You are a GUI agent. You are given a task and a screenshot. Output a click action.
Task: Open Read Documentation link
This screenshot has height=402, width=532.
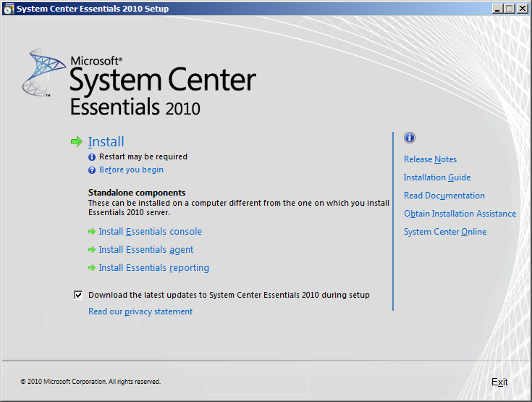pos(444,196)
